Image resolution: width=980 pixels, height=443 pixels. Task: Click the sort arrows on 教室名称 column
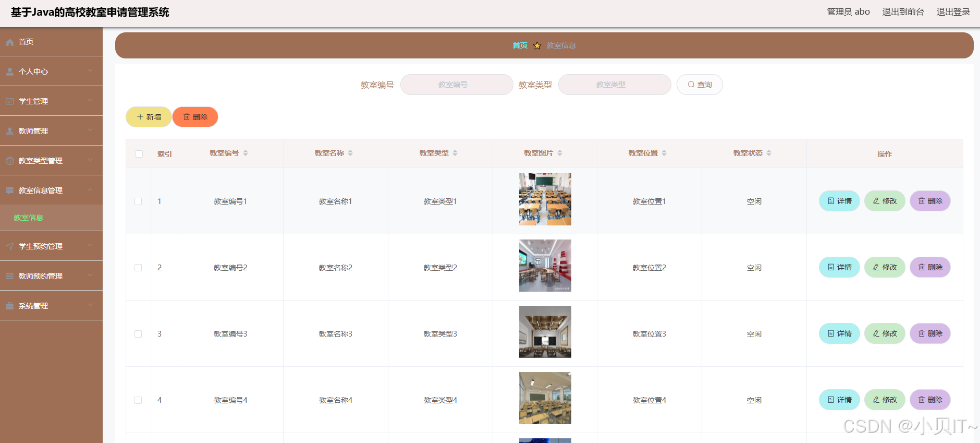(x=350, y=153)
